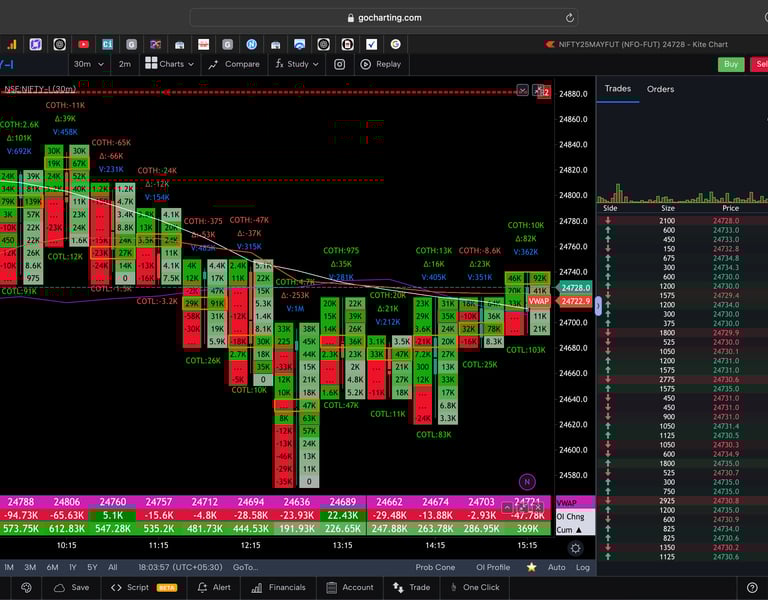Open the Charts layout dropdown
This screenshot has width=768, height=600.
click(169, 64)
